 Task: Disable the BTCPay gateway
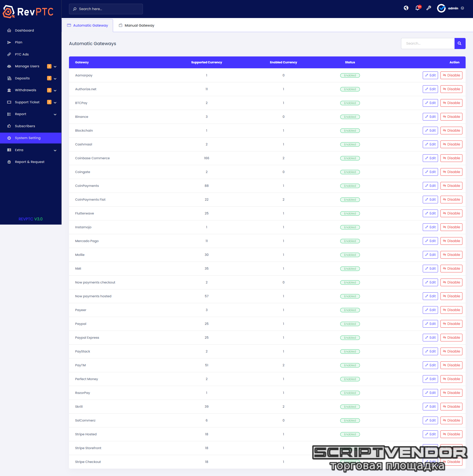pos(451,103)
